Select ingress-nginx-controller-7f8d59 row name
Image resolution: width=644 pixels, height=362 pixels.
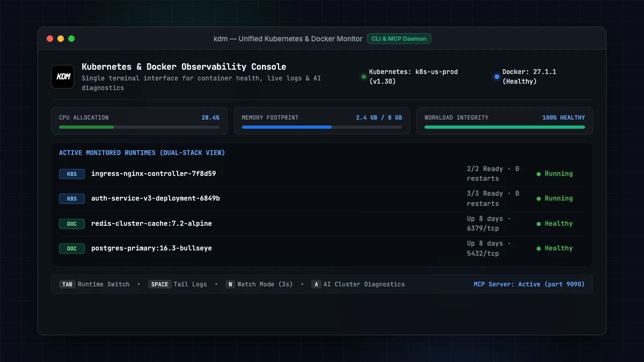(x=153, y=174)
